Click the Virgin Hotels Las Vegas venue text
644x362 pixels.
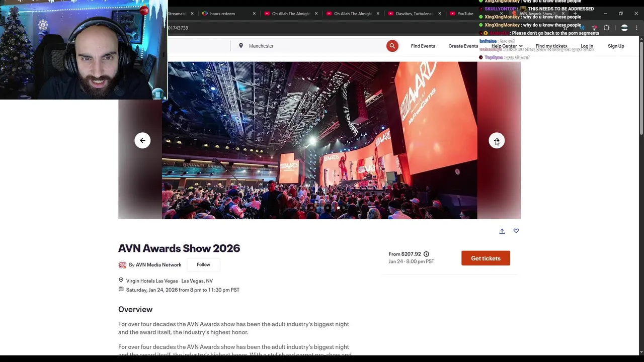tap(152, 281)
